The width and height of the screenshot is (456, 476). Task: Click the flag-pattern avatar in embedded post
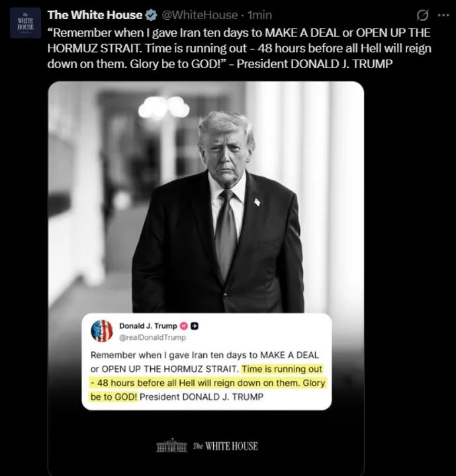coord(101,331)
